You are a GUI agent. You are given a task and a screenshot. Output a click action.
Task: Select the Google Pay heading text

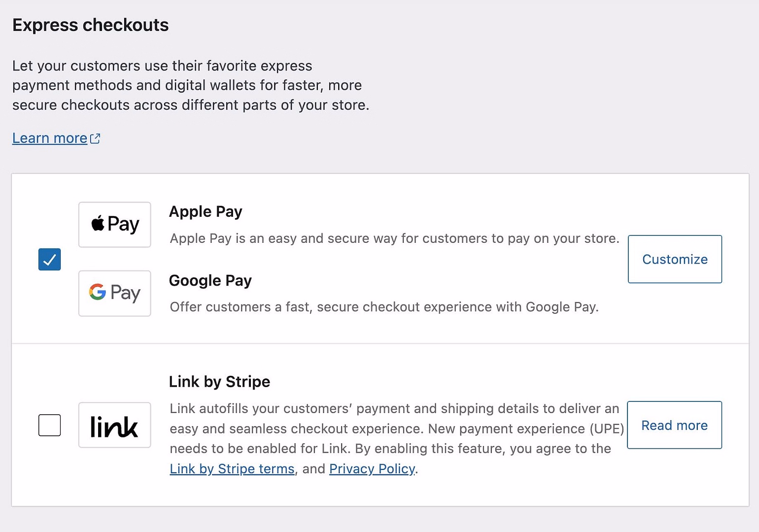pos(210,280)
